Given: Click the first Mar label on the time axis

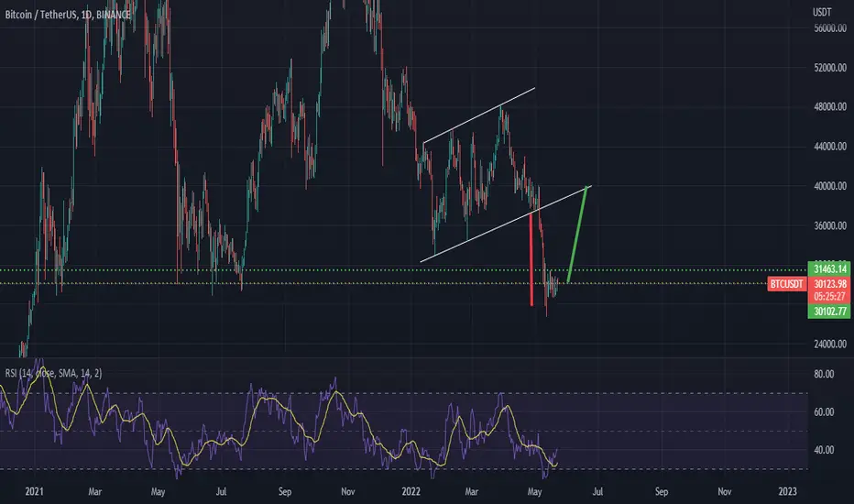Looking at the screenshot, I should [x=94, y=491].
